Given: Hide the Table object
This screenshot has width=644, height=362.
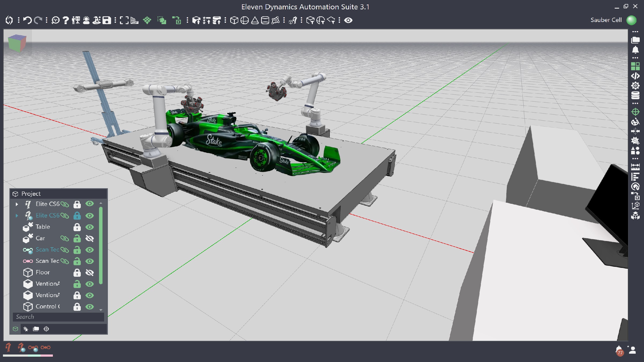Looking at the screenshot, I should point(90,227).
